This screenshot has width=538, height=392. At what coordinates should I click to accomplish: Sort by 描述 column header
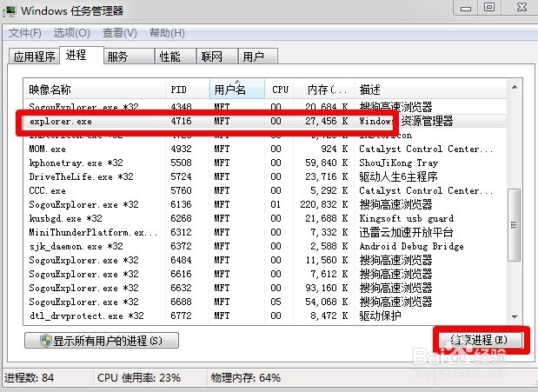pyautogui.click(x=430, y=90)
